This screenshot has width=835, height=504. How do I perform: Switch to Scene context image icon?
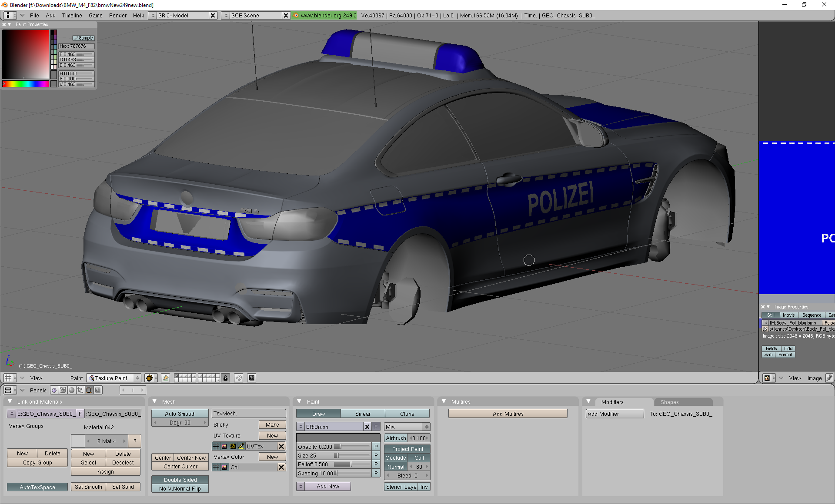98,390
